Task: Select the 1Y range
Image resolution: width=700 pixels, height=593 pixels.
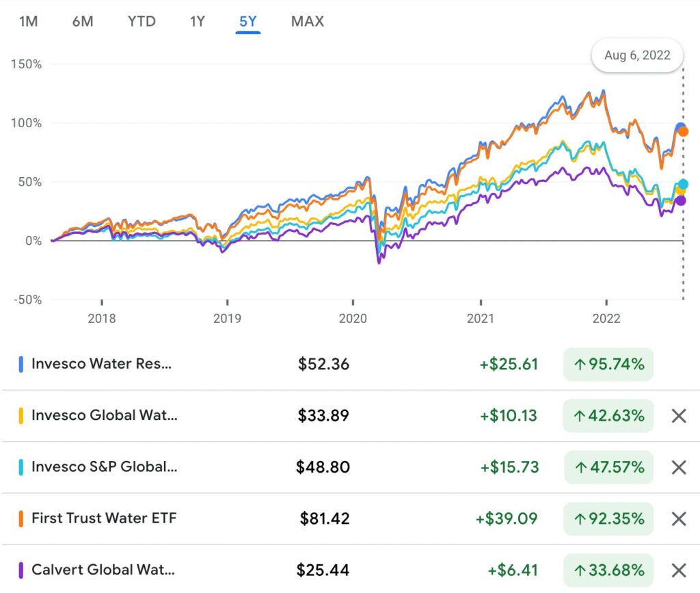Action: pos(197,21)
